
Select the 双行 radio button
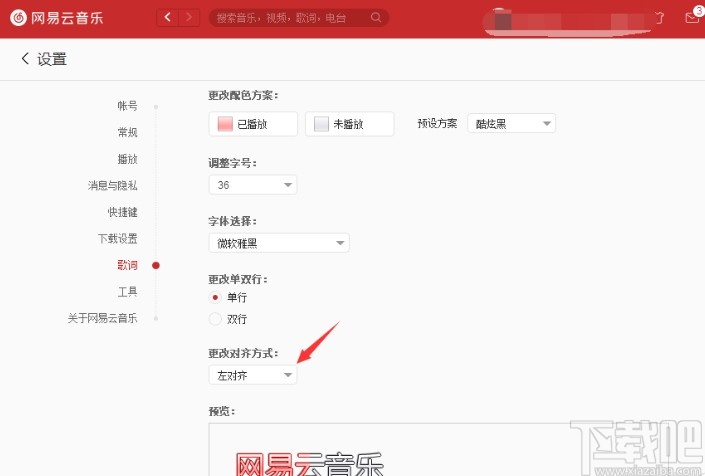(x=215, y=319)
